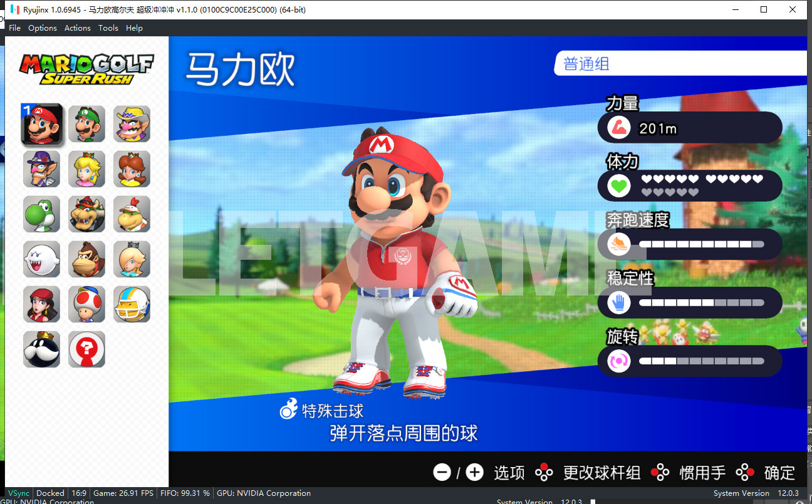This screenshot has height=504, width=812.
Task: Toggle VSync in the status bar
Action: click(x=18, y=493)
